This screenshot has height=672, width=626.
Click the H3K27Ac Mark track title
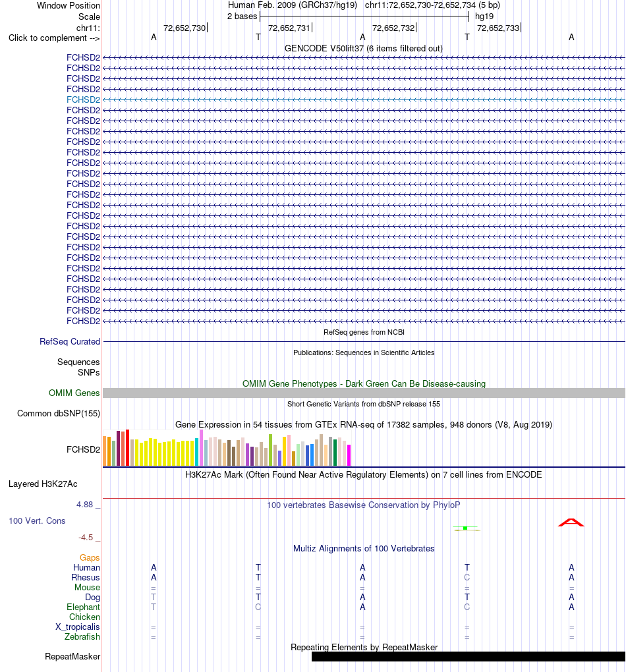point(364,475)
